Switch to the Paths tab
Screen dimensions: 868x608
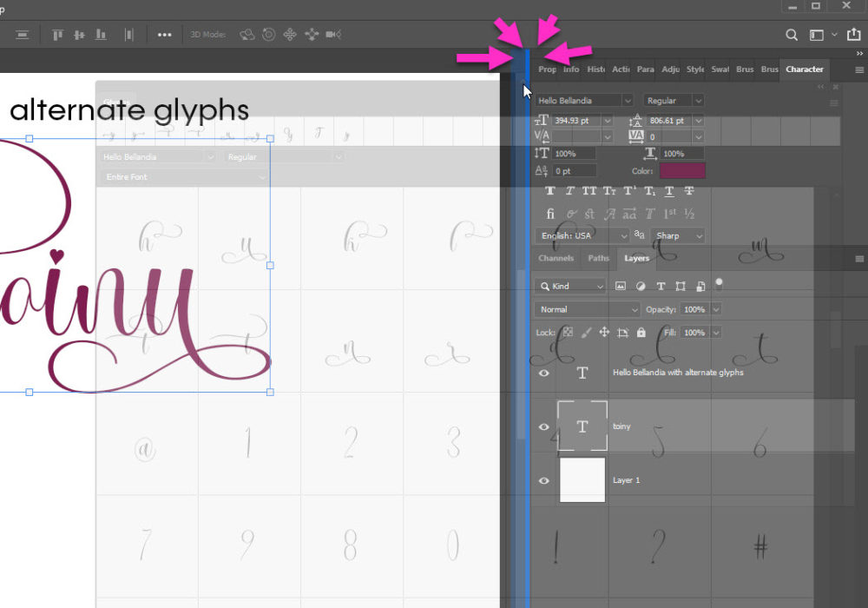(x=598, y=259)
